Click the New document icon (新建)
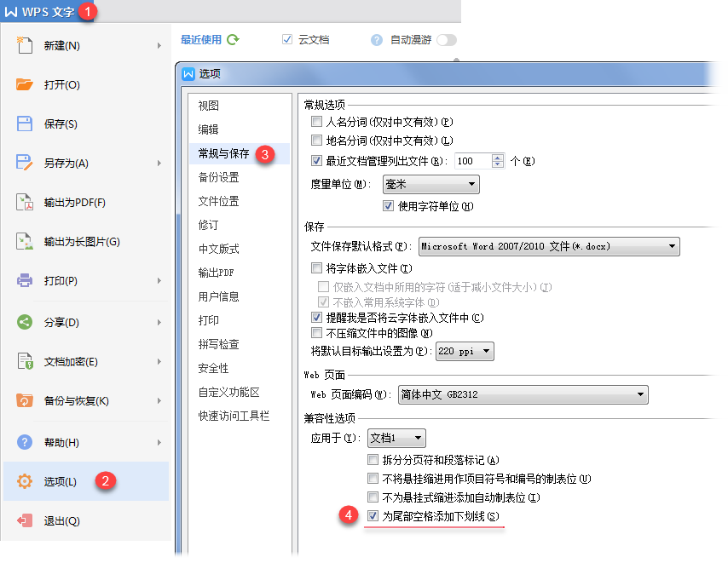The image size is (728, 563). (25, 45)
